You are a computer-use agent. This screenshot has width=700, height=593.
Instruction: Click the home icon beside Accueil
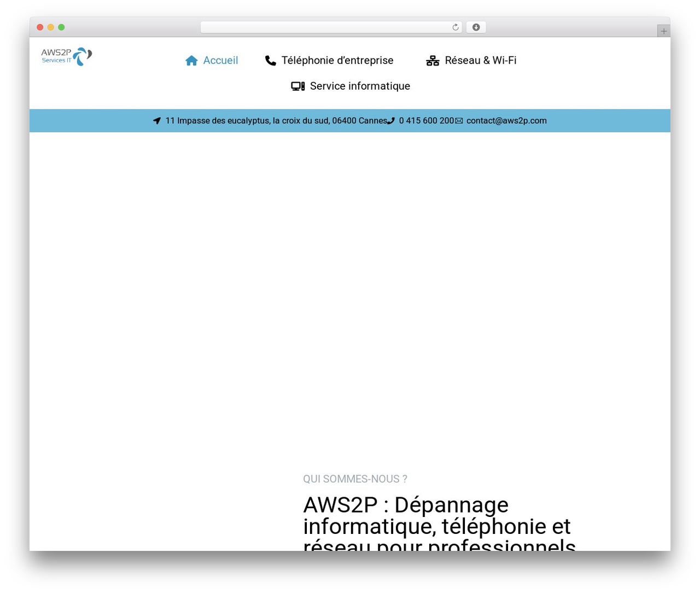pos(191,61)
